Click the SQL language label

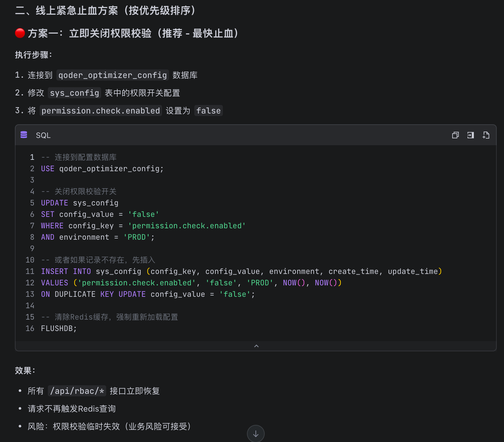(43, 135)
